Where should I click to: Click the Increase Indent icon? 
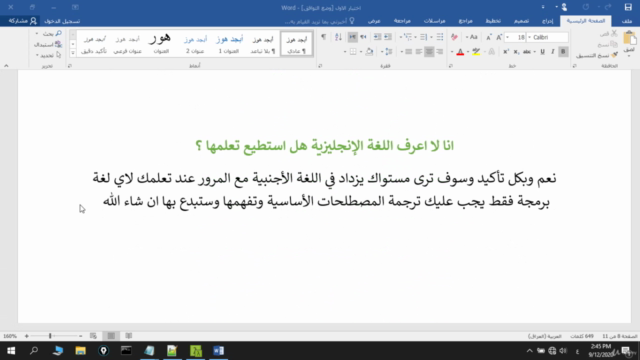pyautogui.click(x=378, y=37)
